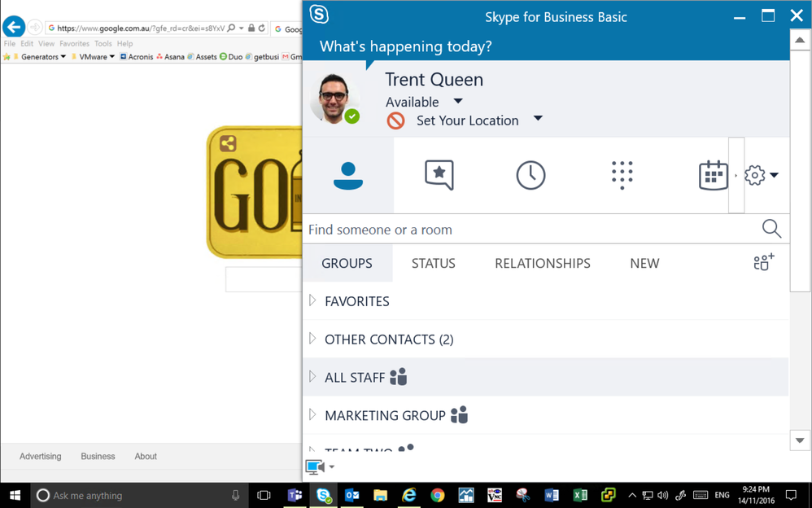812x508 pixels.
Task: Click the Favorites star icon in bookmarks bar
Action: pyautogui.click(x=7, y=56)
